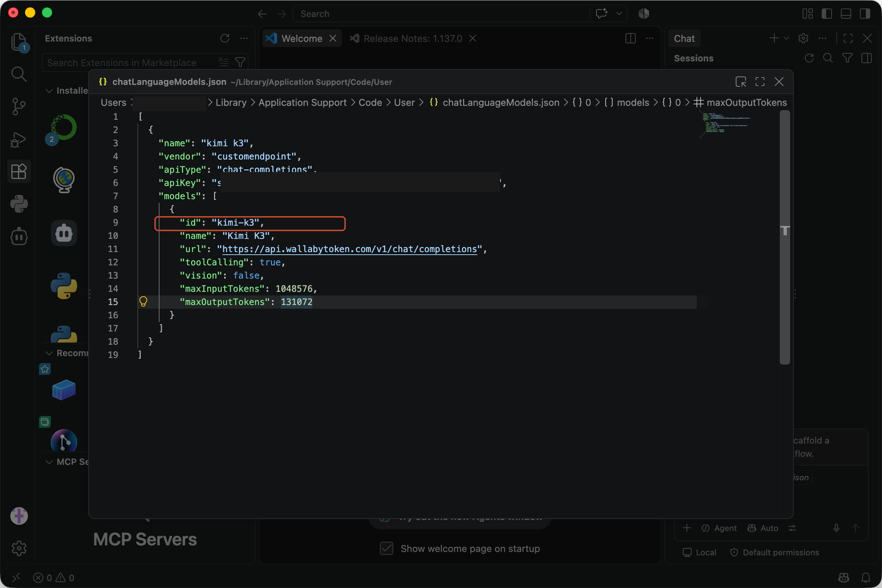Open the new chat dropdown arrow
The width and height of the screenshot is (882, 588).
click(x=786, y=38)
